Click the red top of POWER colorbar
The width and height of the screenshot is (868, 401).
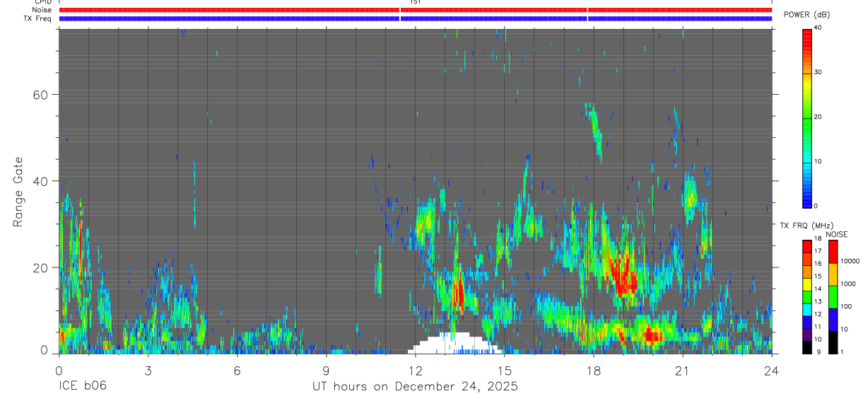coord(807,39)
